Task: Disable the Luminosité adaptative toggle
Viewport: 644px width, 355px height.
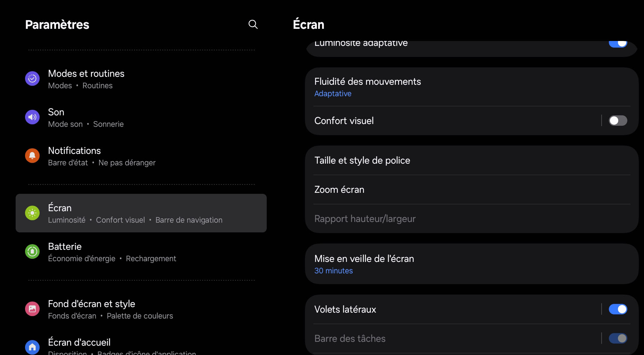Action: point(618,44)
